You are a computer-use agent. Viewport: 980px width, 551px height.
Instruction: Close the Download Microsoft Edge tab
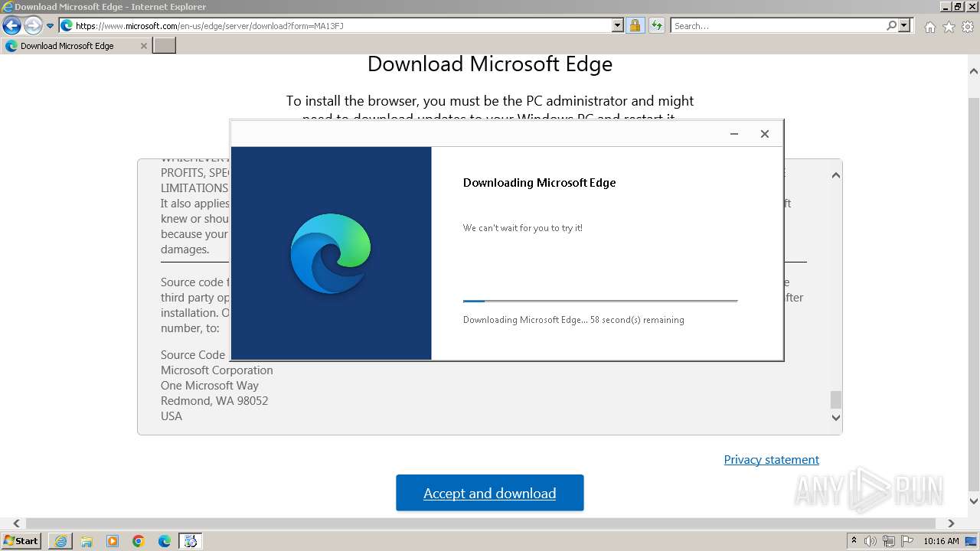[x=144, y=46]
